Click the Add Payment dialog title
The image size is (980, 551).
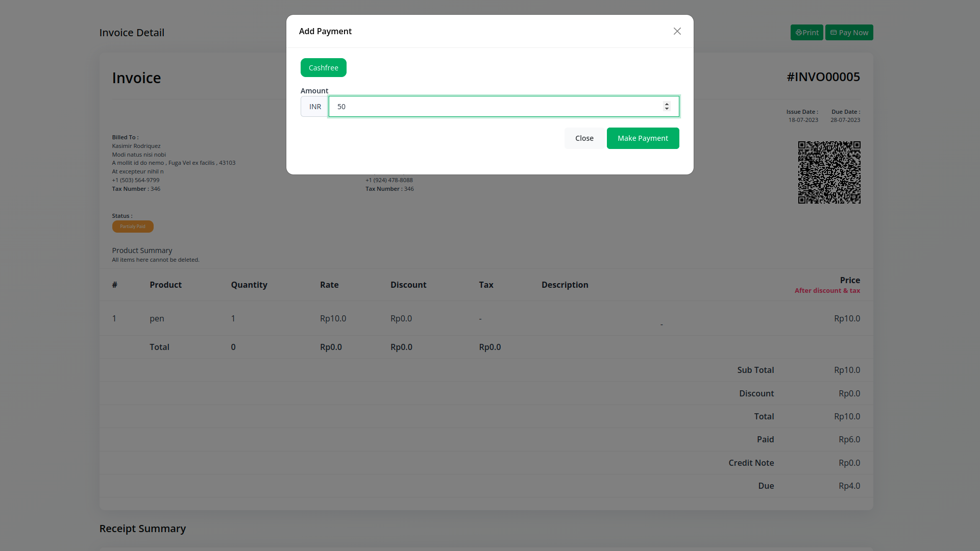click(x=325, y=31)
